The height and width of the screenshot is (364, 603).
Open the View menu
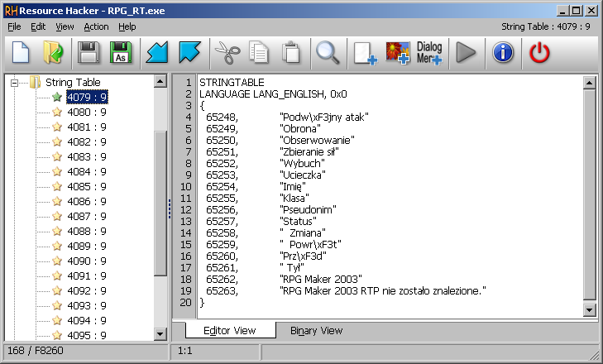65,27
